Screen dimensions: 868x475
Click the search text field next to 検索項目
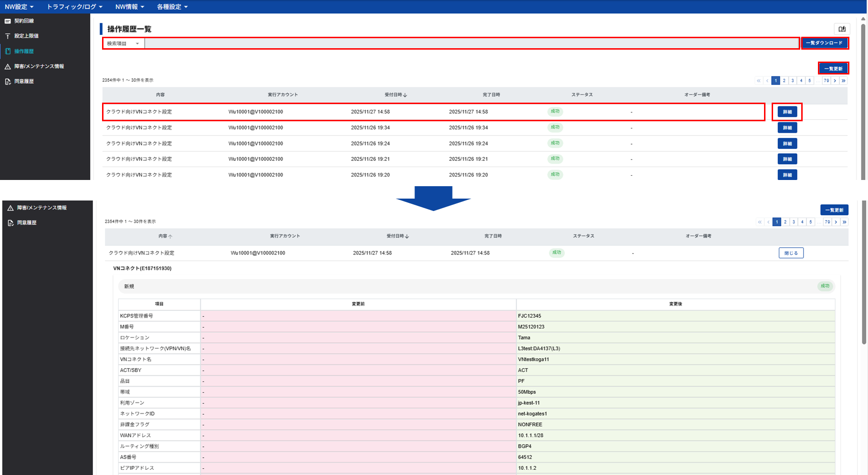coord(471,43)
